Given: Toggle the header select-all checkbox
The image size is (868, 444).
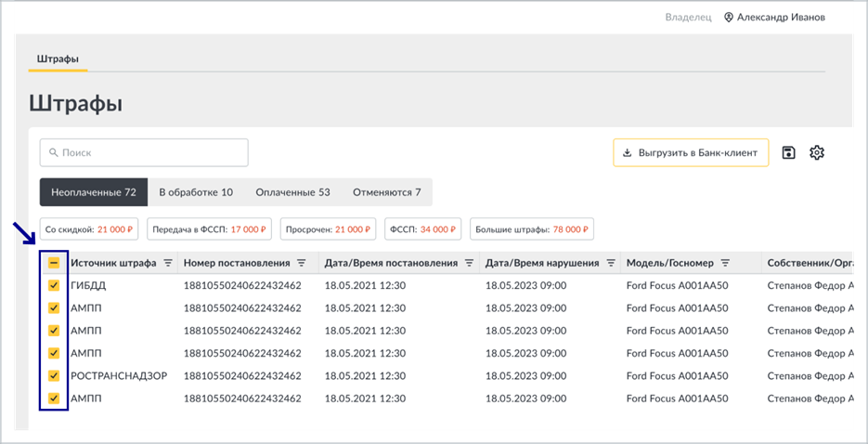Looking at the screenshot, I should coord(54,263).
